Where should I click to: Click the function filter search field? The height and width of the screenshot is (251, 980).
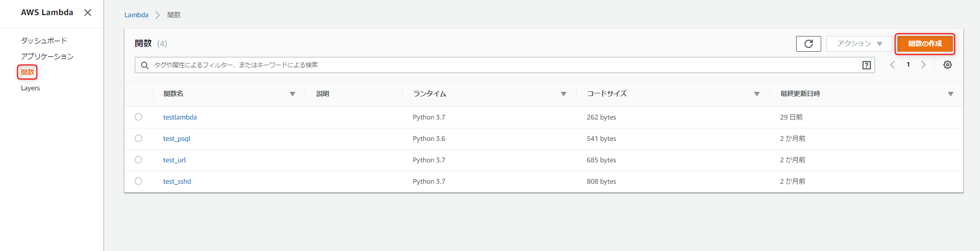coord(501,65)
